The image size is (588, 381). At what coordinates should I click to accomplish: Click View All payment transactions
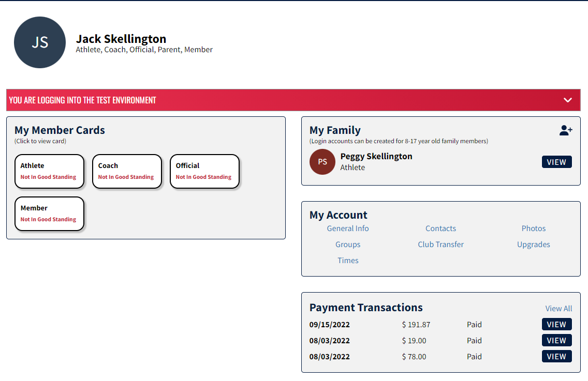coord(558,309)
